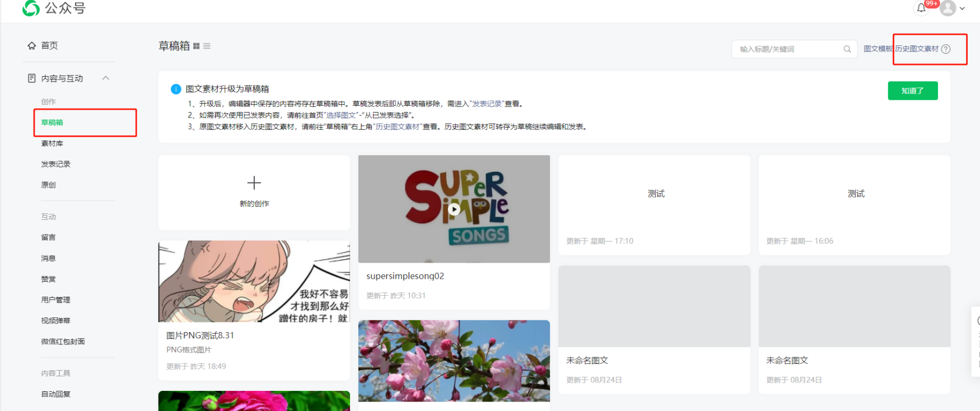This screenshot has width=980, height=411.
Task: Open the 图文模板 link
Action: (x=878, y=49)
